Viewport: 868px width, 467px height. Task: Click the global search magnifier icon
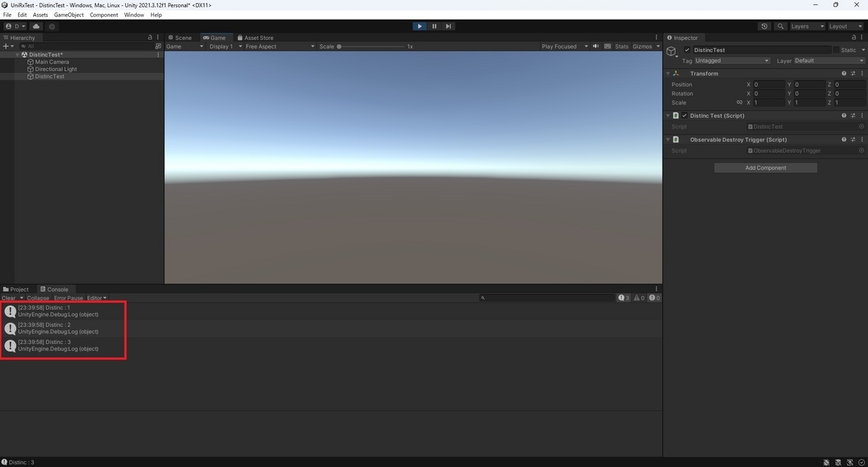tap(780, 26)
